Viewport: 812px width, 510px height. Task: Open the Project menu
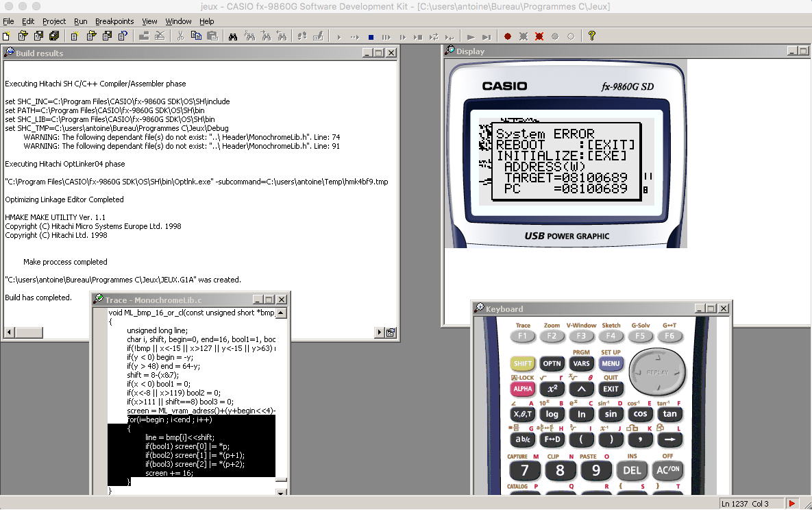[54, 21]
